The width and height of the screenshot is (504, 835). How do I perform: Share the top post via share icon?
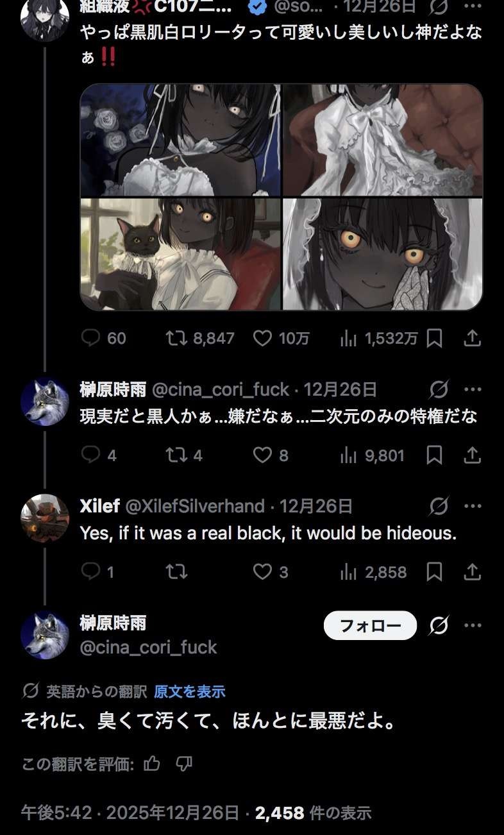(472, 338)
